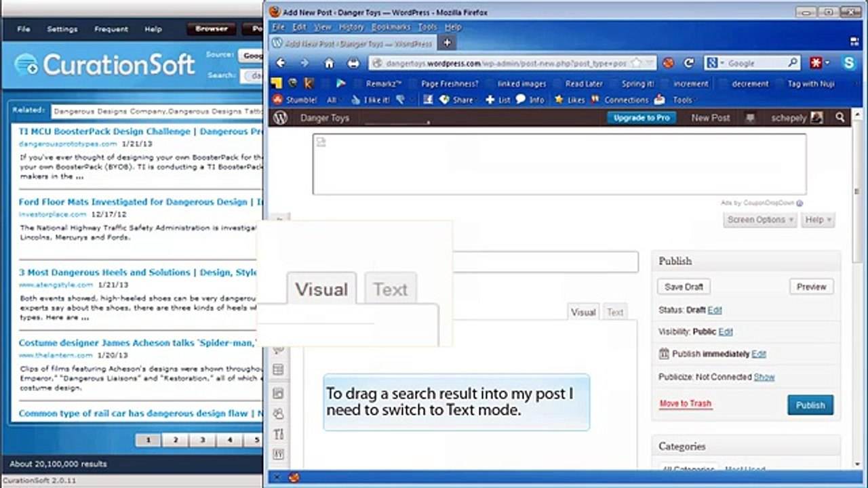The width and height of the screenshot is (868, 488).
Task: Bookmark this page with the star icon
Action: (x=635, y=63)
